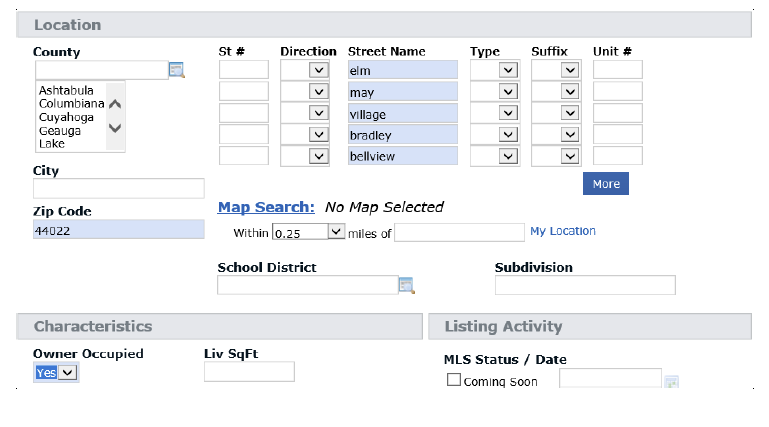This screenshot has width=769, height=427.
Task: Select Geauga in the County list
Action: coord(60,131)
